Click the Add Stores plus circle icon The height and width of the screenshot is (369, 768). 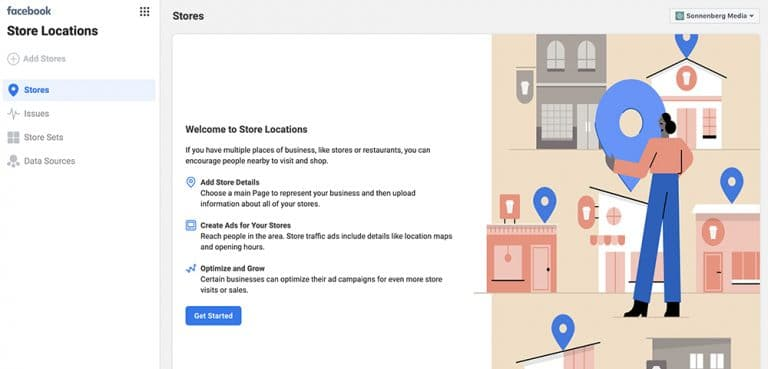click(13, 59)
